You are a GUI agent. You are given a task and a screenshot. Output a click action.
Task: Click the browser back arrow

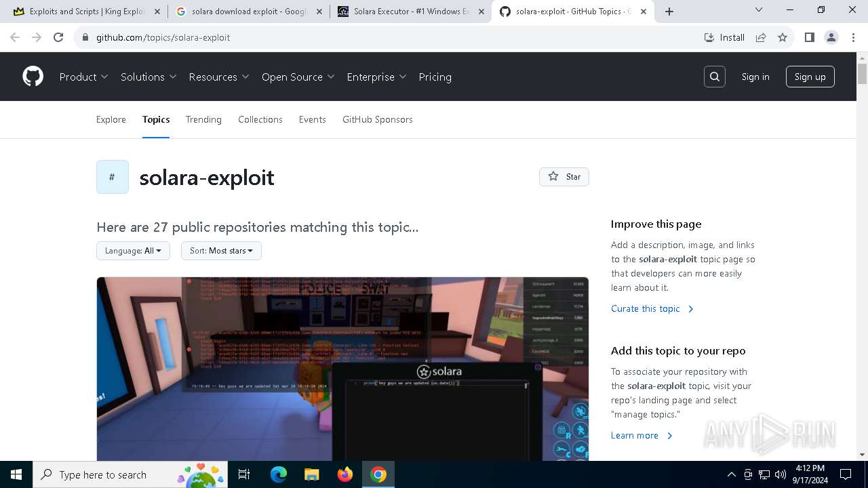click(x=15, y=37)
